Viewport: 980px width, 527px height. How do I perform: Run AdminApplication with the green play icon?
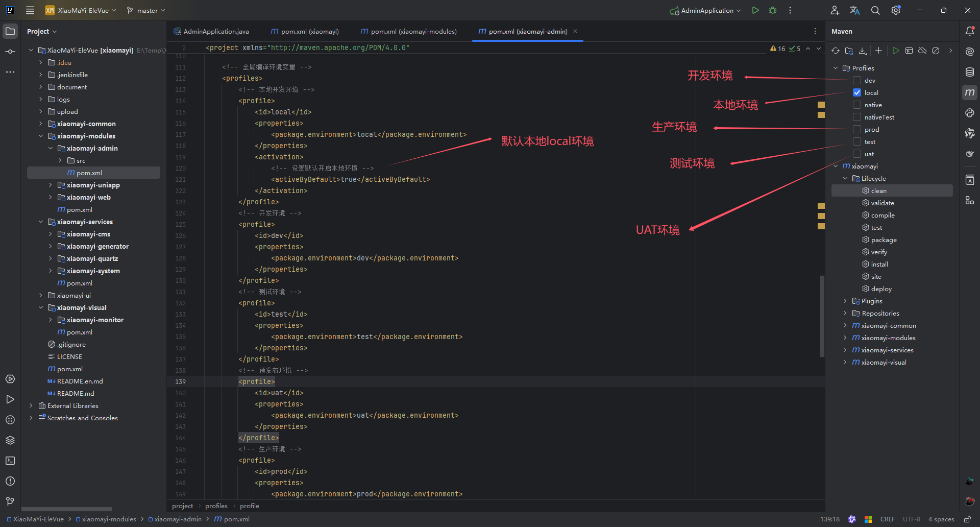tap(755, 10)
